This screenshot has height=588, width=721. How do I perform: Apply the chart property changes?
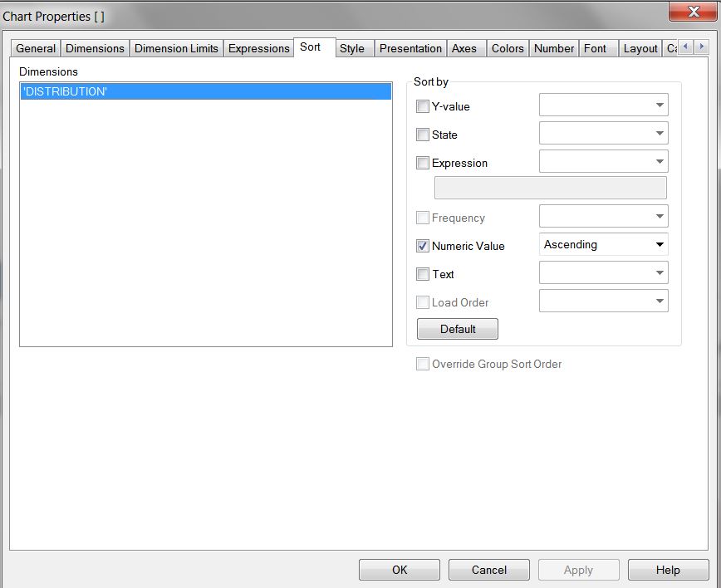point(578,570)
